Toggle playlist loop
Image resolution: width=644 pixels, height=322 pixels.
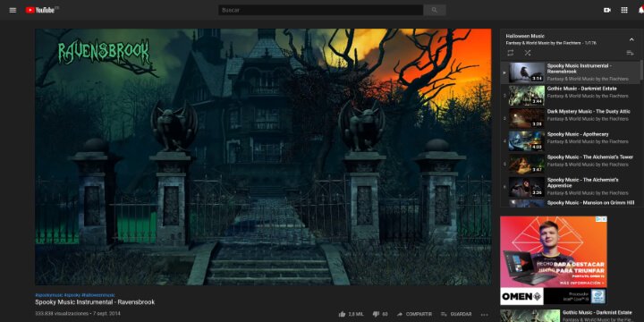[x=511, y=53]
